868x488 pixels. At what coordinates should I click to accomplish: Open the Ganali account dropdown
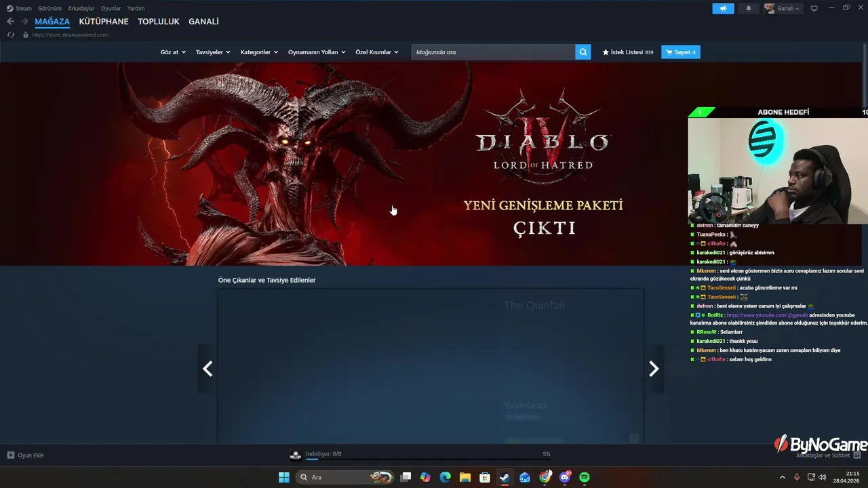783,8
